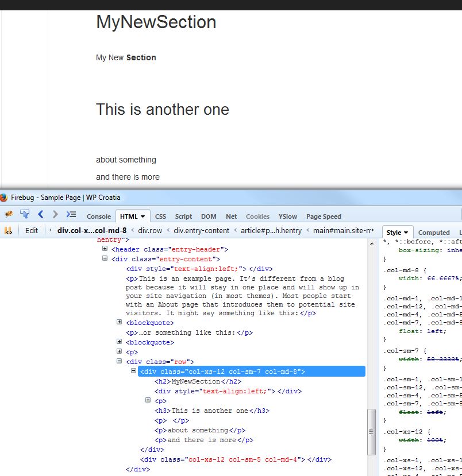Select the highlighted col-xs-12 col-sm-7 col-md-8 div
Screen dimensions: 462x476
(x=252, y=371)
